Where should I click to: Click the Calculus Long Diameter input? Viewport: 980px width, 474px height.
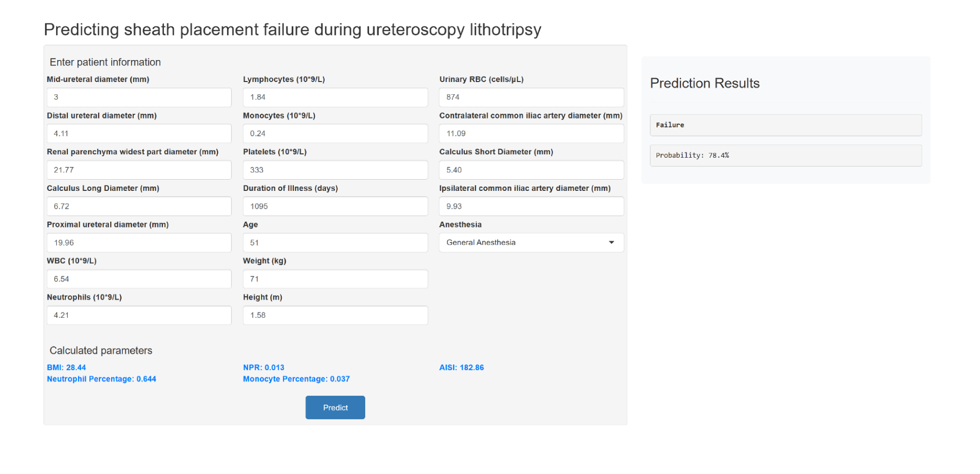tap(139, 206)
